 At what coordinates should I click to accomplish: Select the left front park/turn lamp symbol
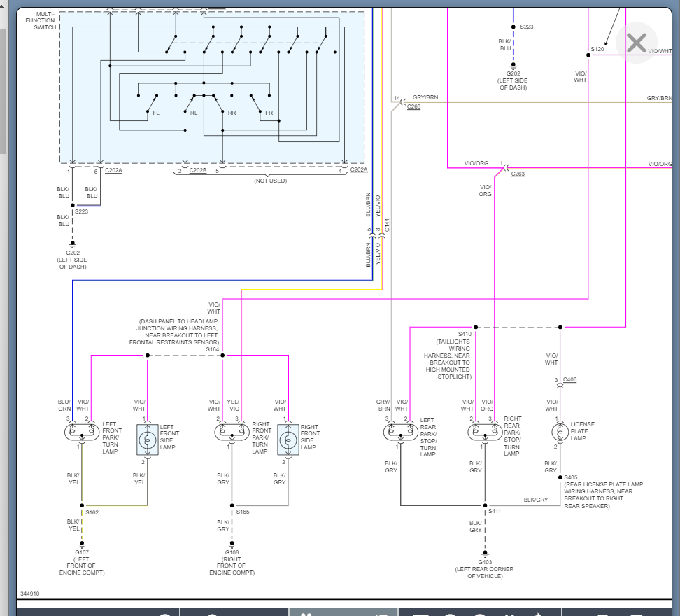coord(81,432)
